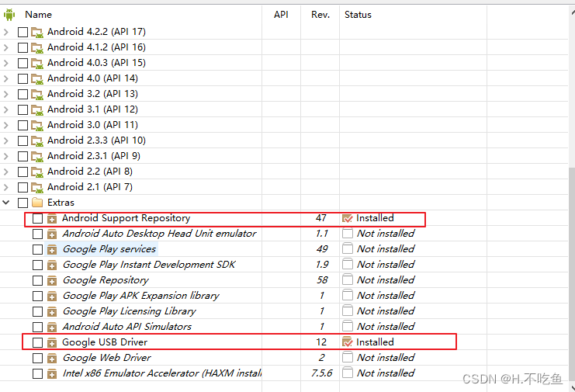
Task: Click the vertical scrollbar thumb
Action: [x=572, y=273]
